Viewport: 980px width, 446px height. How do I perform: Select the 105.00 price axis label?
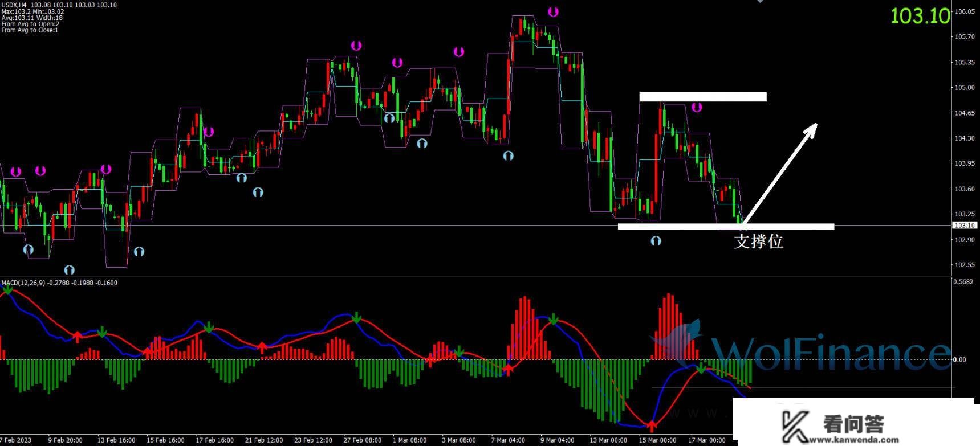click(964, 88)
